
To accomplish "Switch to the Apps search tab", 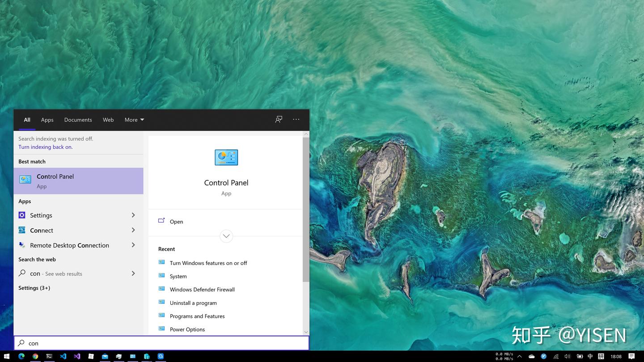I will click(x=47, y=120).
